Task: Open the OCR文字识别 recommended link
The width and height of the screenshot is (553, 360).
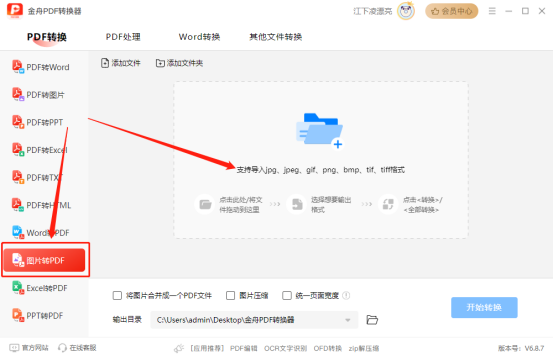Action: point(285,348)
